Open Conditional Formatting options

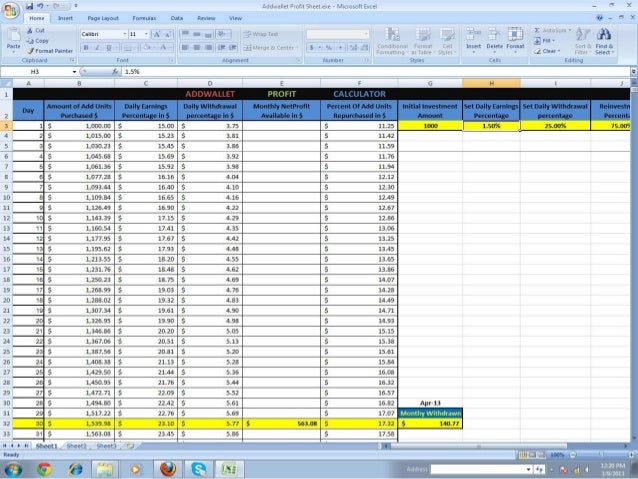[x=392, y=41]
